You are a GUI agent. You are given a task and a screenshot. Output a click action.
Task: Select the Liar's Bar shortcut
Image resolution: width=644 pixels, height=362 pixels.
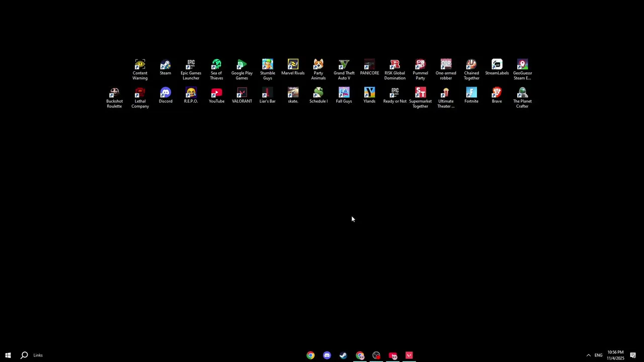pos(268,96)
